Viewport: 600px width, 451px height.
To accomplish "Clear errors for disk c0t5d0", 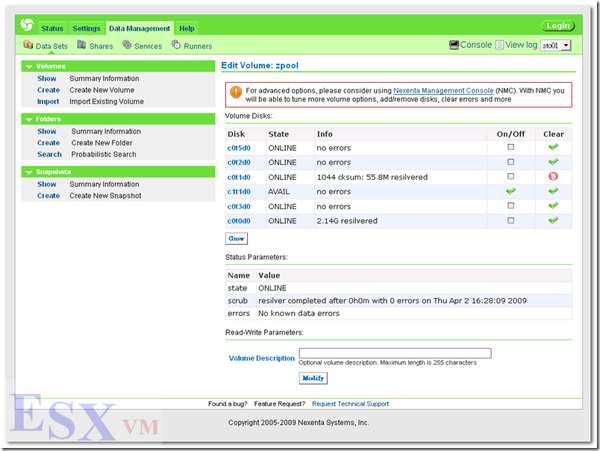I will pos(553,147).
